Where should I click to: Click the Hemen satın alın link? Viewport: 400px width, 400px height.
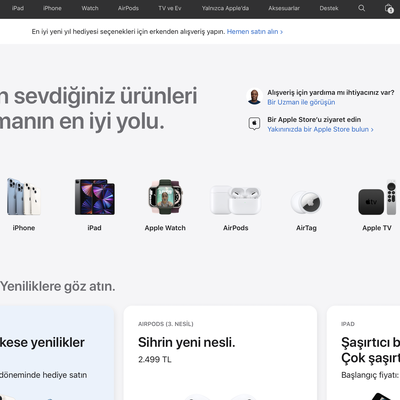pyautogui.click(x=255, y=32)
